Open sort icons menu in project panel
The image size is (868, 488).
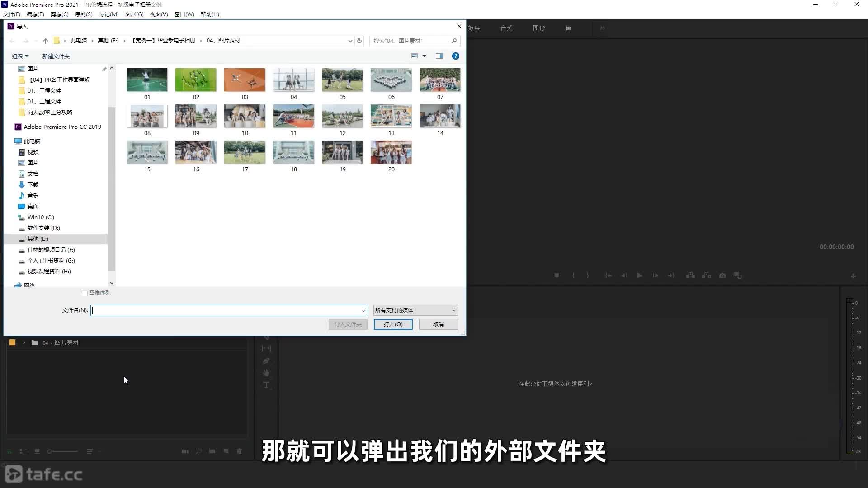[90, 451]
